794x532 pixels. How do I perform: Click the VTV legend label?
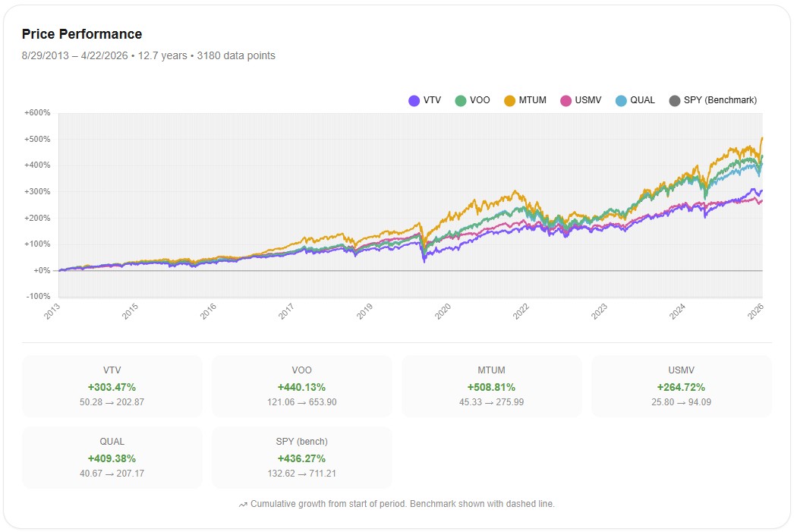[432, 100]
